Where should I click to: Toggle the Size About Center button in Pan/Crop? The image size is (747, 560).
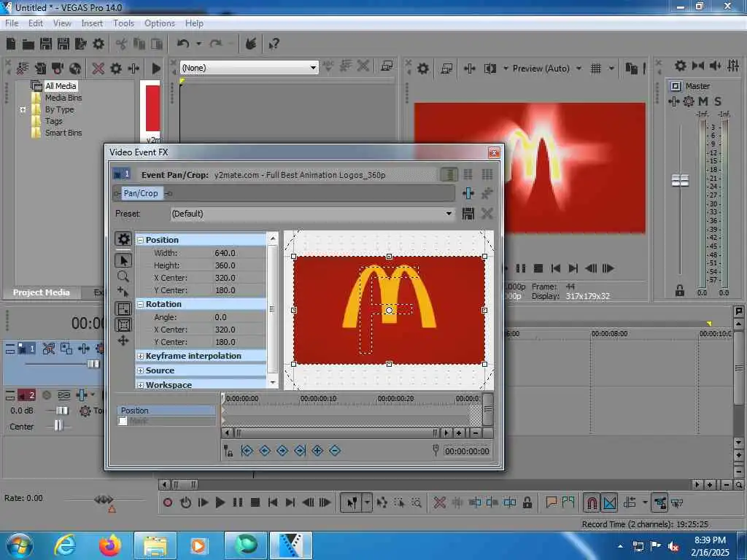coord(123,324)
